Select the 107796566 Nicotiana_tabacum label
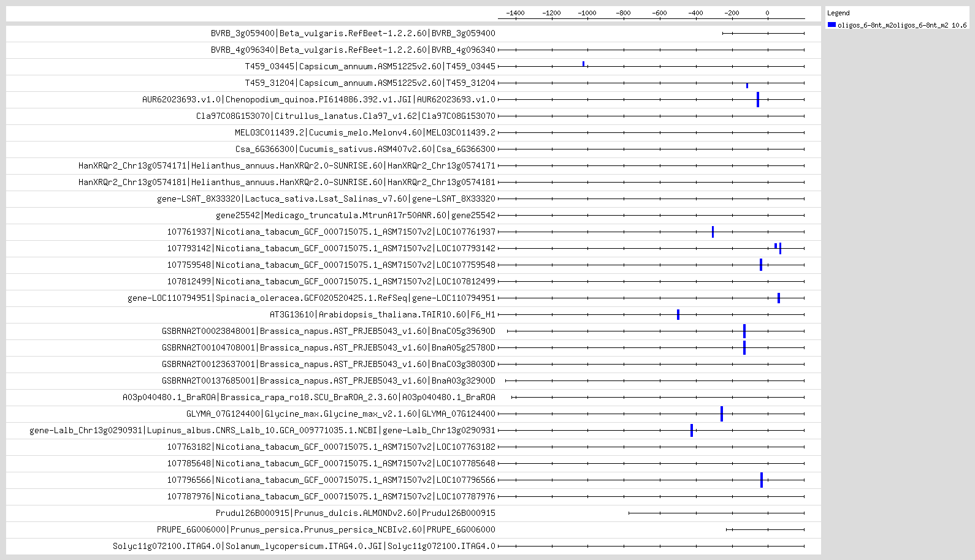Image resolution: width=975 pixels, height=560 pixels. 331,480
